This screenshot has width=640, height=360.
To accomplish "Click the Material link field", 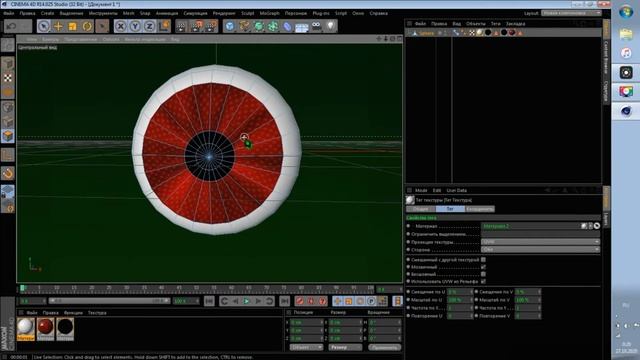I will [531, 226].
